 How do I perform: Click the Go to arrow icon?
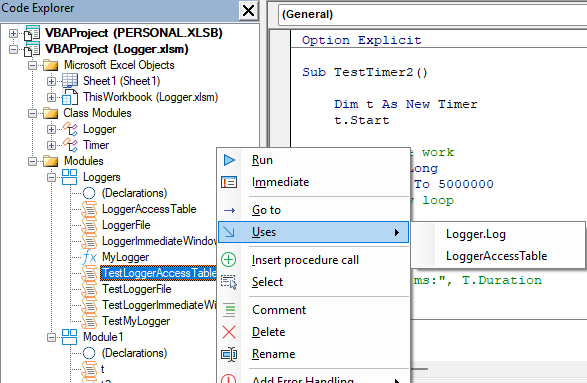(x=229, y=210)
